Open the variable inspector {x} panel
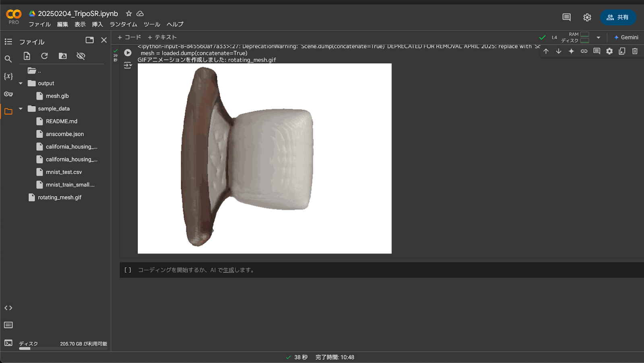 pos(8,76)
